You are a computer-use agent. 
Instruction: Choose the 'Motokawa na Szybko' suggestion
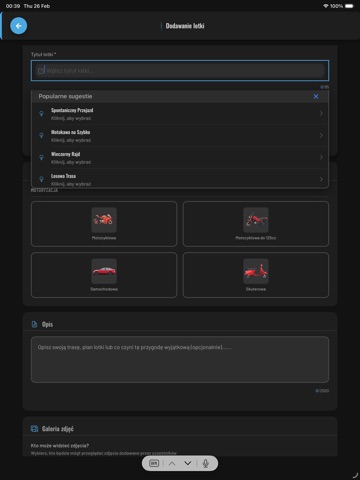click(180, 136)
